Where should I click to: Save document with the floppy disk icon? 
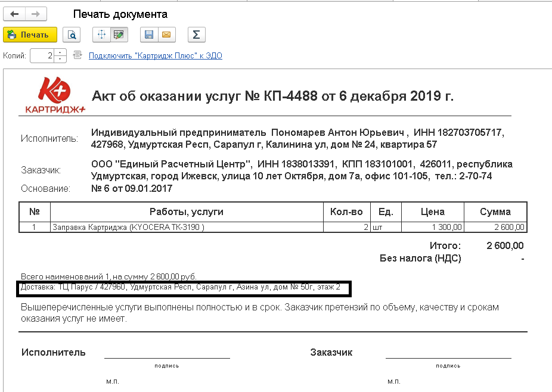[x=149, y=35]
